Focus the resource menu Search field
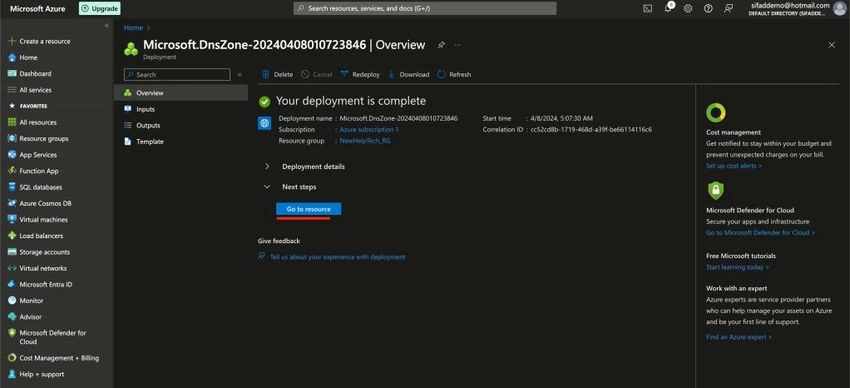850x388 pixels. 177,75
